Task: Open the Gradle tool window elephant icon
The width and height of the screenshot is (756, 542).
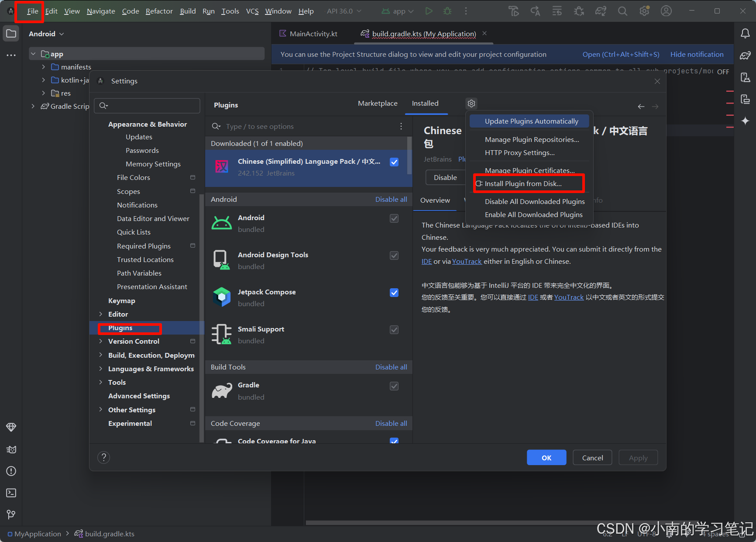Action: click(745, 55)
